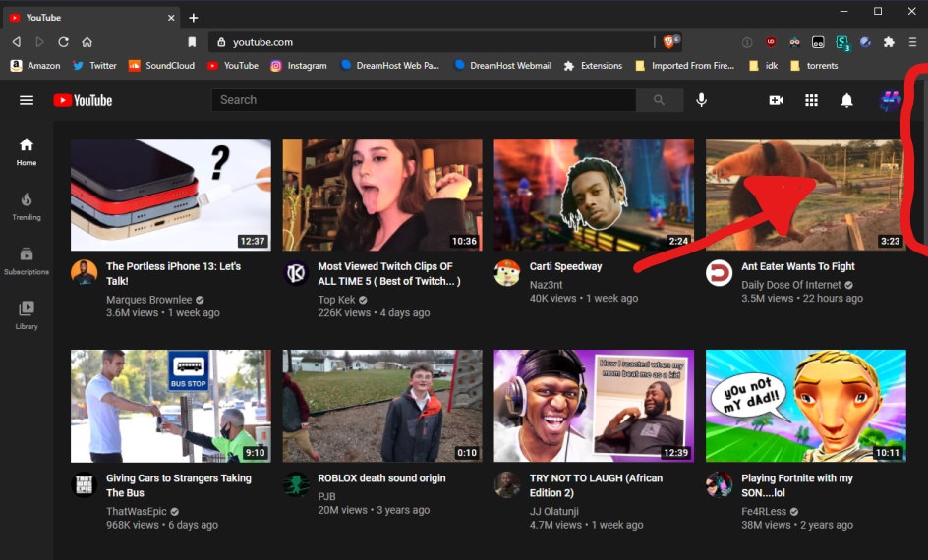The width and height of the screenshot is (928, 560).
Task: Close the YouTube browser tab
Action: tap(171, 18)
